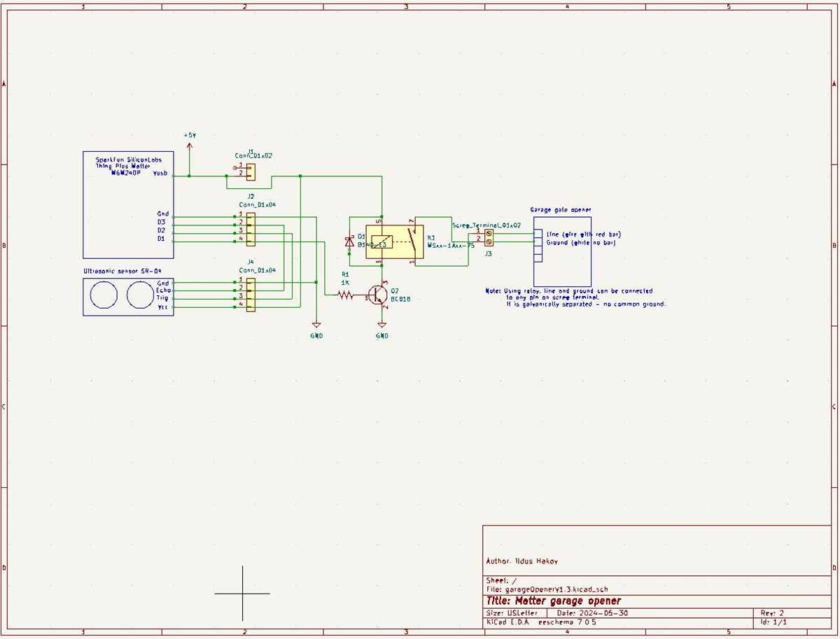Viewport: 840px width, 639px height.
Task: Click the 'Screw_Terminal_01x02' label
Action: (486, 225)
